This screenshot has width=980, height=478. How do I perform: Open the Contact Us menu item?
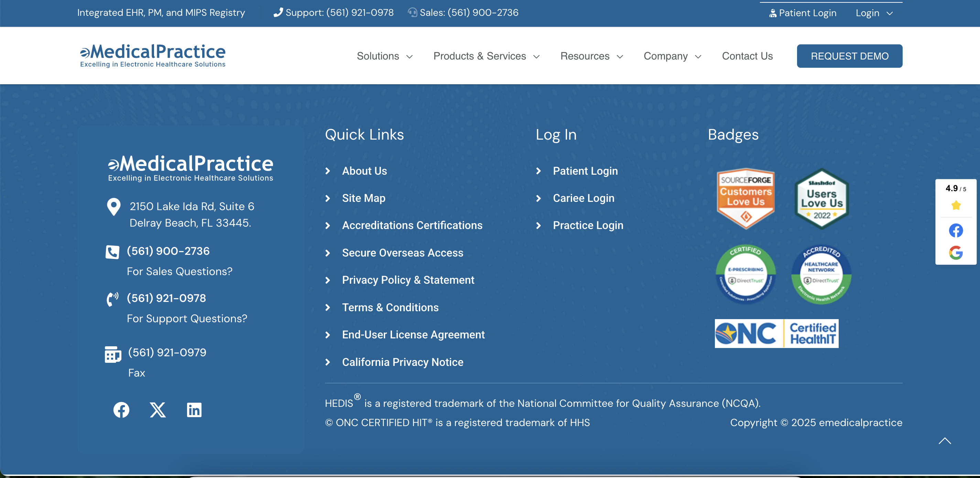pos(747,56)
